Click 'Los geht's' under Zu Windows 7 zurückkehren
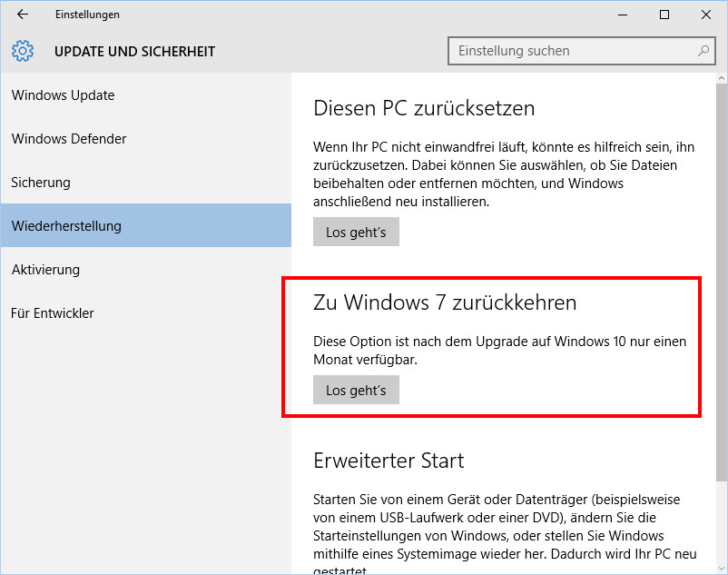This screenshot has width=728, height=575. tap(356, 390)
